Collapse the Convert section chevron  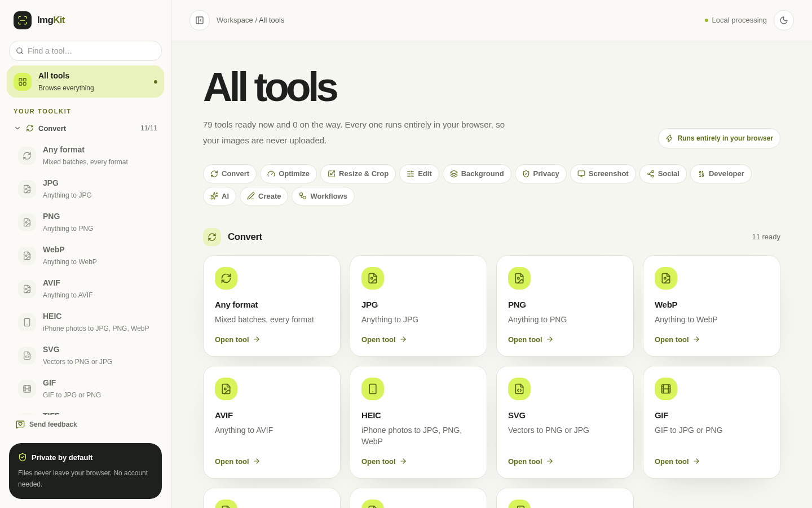tap(17, 128)
